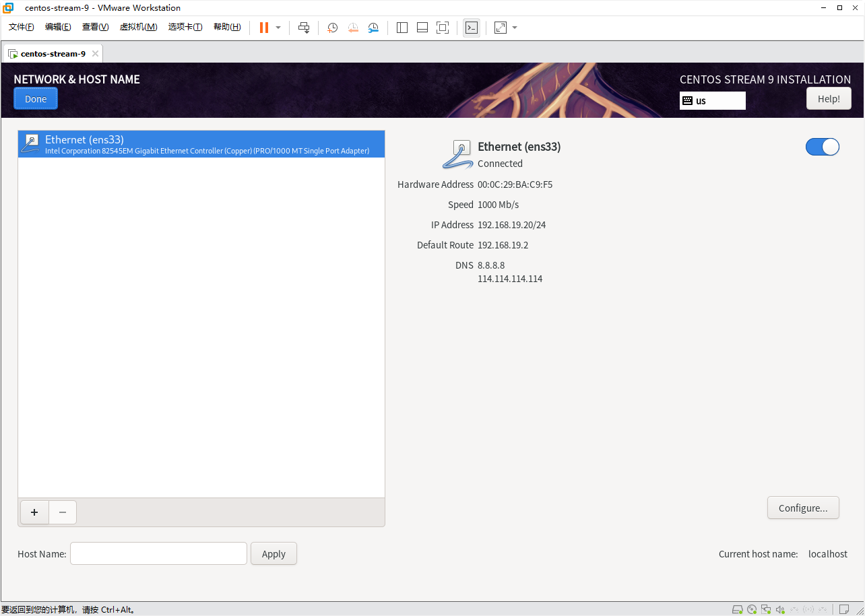Click the stretch guest display icon
The image size is (865, 616).
[501, 28]
